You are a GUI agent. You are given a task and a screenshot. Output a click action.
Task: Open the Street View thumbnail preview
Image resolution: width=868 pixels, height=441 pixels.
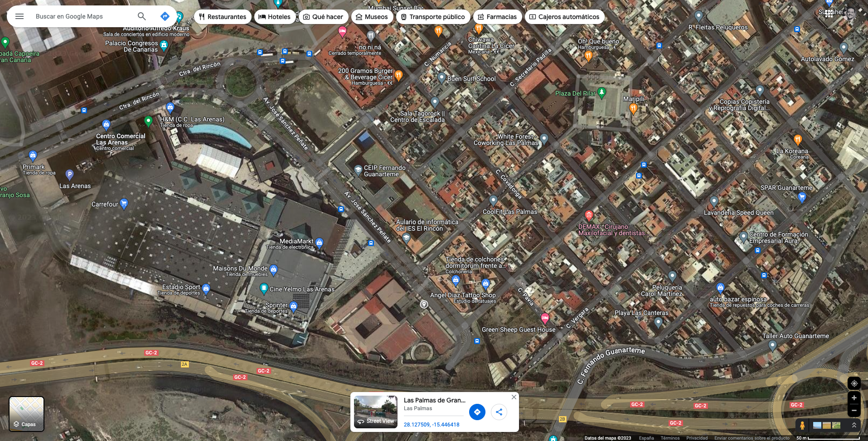pyautogui.click(x=376, y=412)
